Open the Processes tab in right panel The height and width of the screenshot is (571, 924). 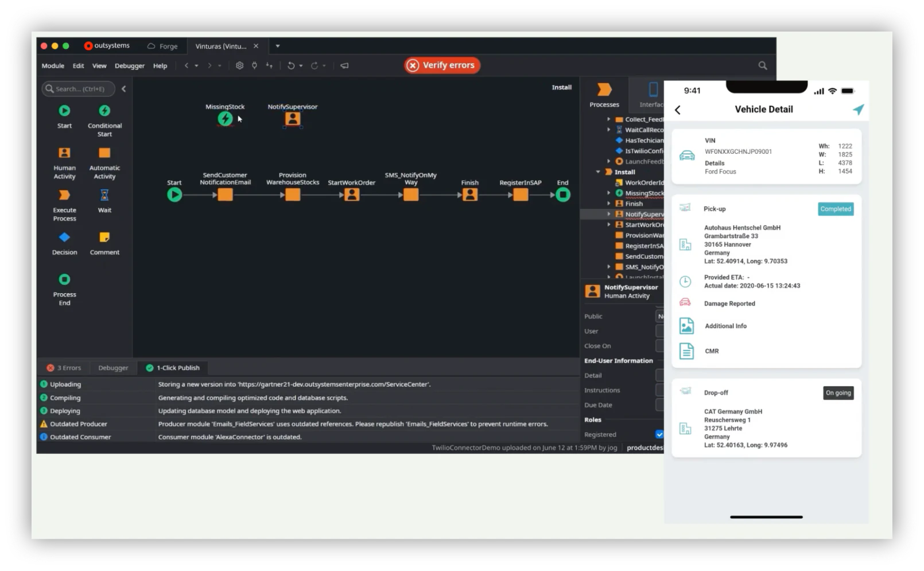click(604, 95)
